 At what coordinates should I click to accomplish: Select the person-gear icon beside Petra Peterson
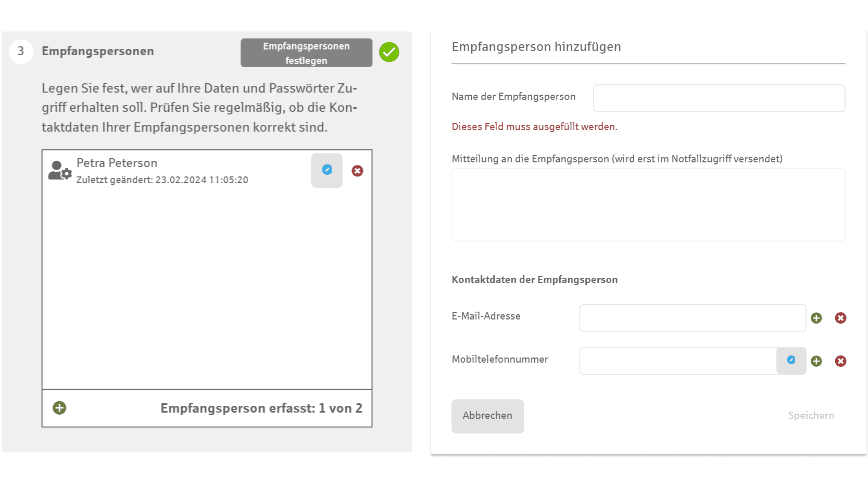pos(60,170)
